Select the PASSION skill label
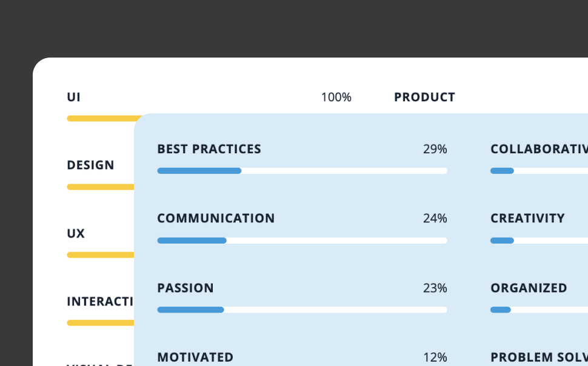Screen dimensions: 588x366 [185, 288]
